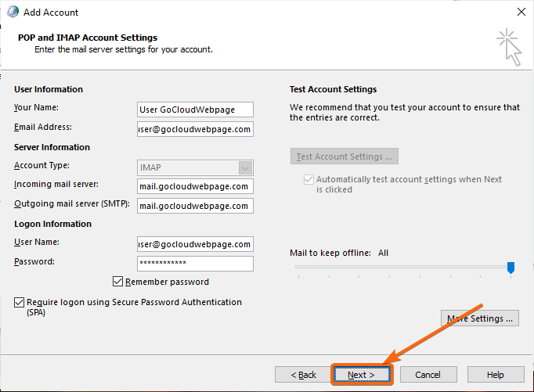Select the IMAP account type combo box
The image size is (534, 392).
click(x=195, y=167)
